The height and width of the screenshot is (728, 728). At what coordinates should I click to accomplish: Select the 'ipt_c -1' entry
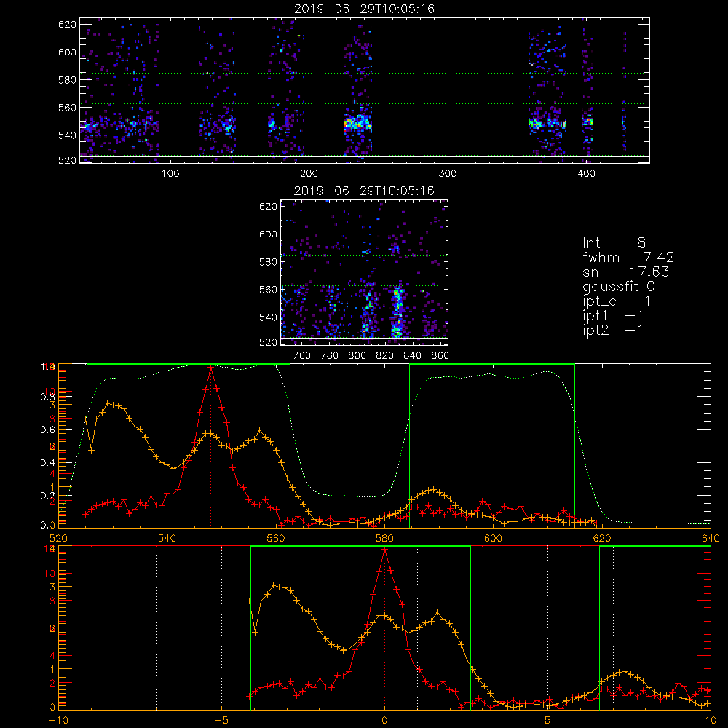coord(617,301)
